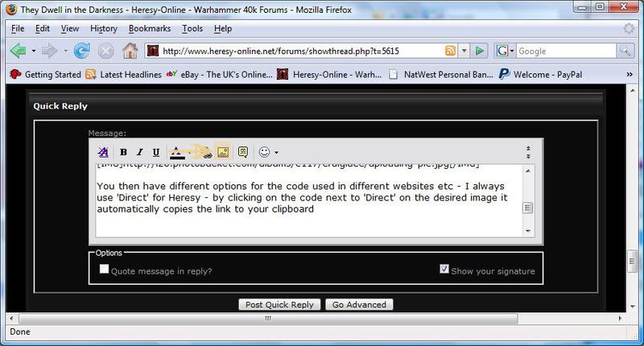Choose search engine via Google icon dropdown
This screenshot has height=346, width=644.
click(x=506, y=51)
